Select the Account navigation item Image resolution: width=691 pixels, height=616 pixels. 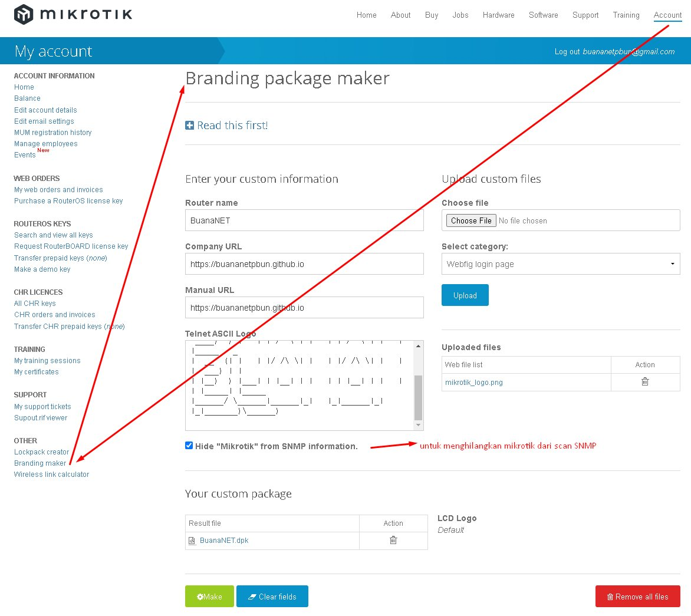(667, 15)
